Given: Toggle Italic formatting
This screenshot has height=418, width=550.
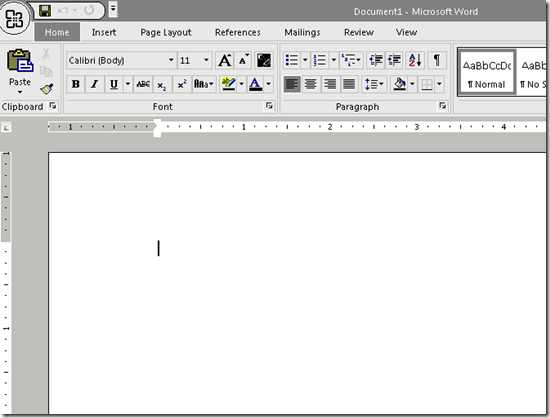Looking at the screenshot, I should click(94, 85).
